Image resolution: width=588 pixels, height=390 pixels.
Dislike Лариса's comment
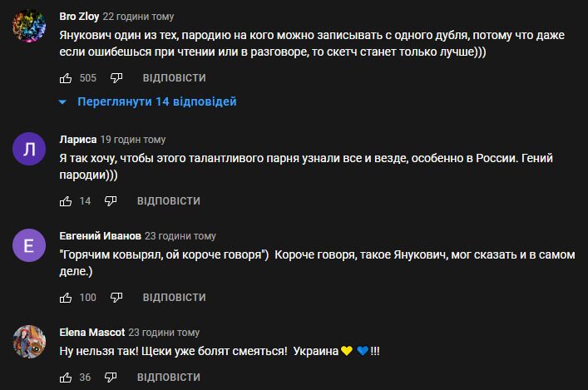(111, 201)
